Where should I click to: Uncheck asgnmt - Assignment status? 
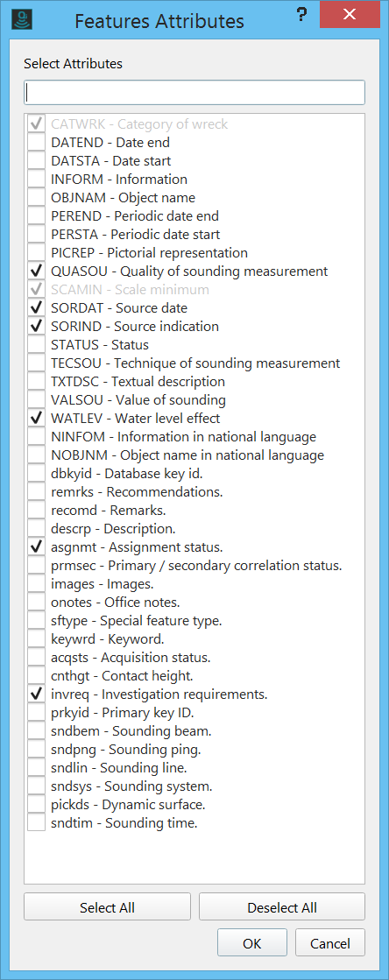tap(37, 547)
